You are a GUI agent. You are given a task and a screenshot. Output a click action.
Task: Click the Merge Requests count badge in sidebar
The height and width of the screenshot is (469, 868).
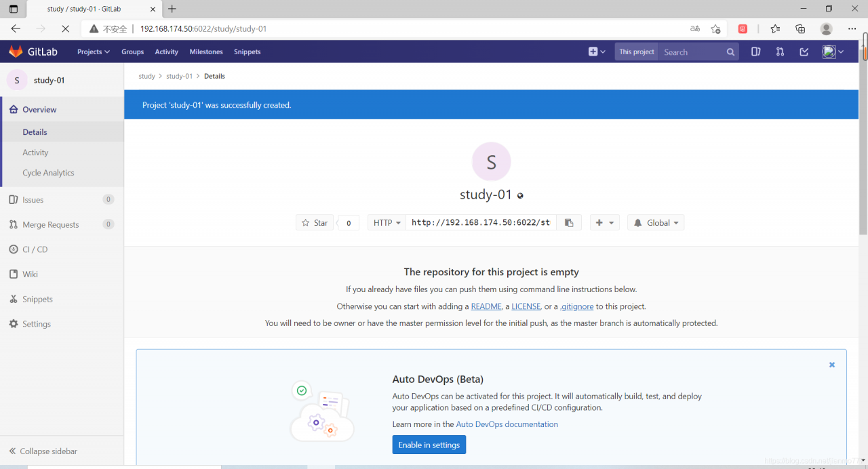pos(108,224)
